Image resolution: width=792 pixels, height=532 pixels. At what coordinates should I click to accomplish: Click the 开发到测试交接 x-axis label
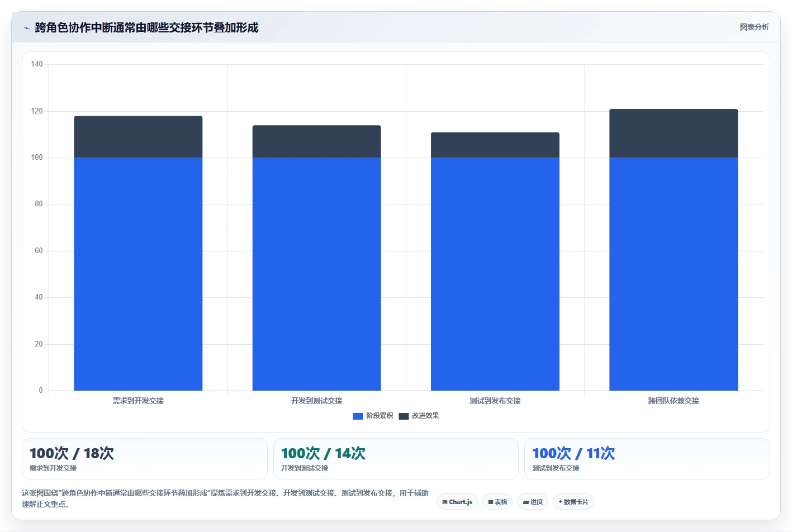tap(316, 401)
